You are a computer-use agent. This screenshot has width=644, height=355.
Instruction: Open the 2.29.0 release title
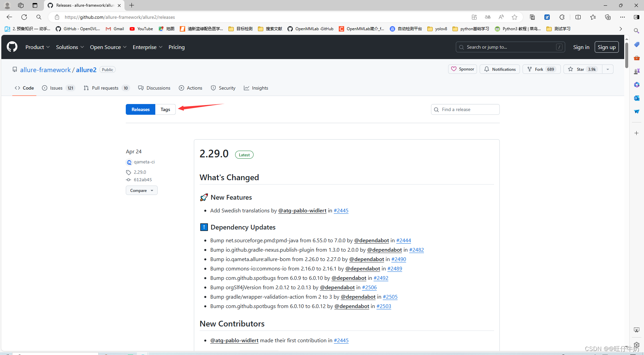(x=214, y=154)
